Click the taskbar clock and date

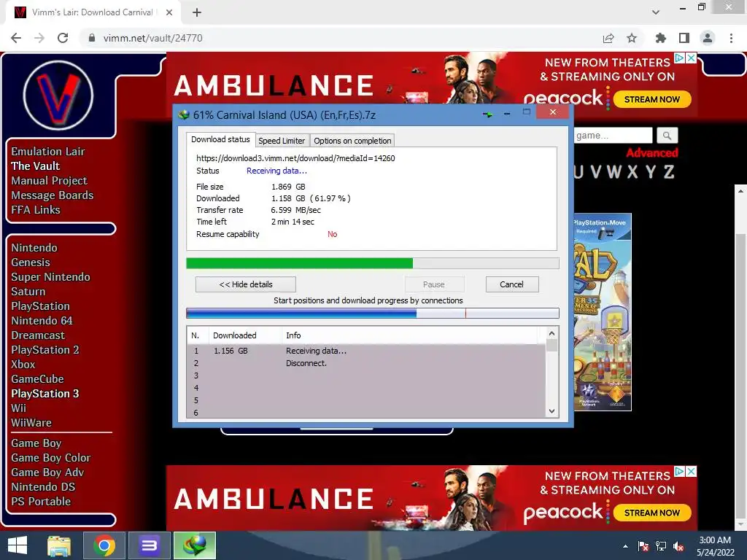[x=715, y=546]
